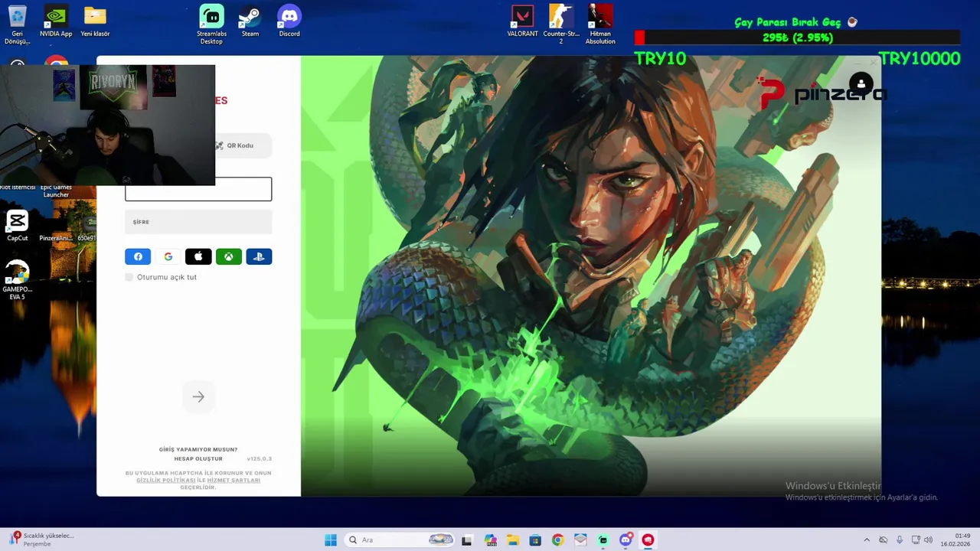Open Copilot icon in taskbar
The width and height of the screenshot is (980, 551).
490,540
